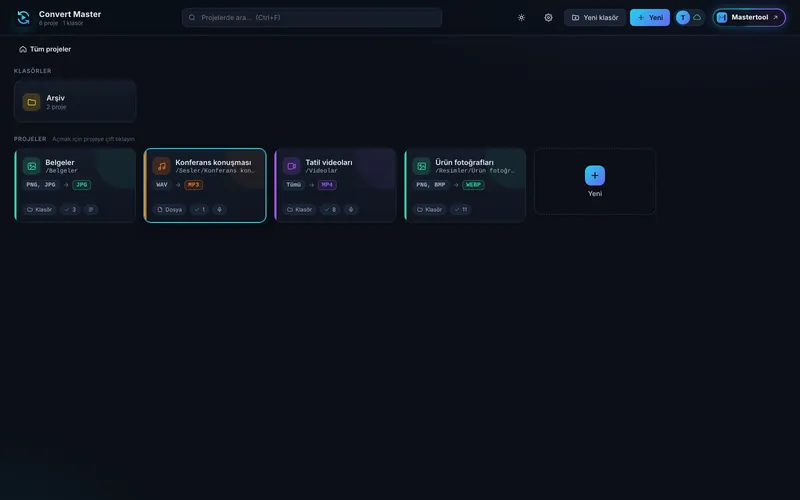The image size is (800, 500).
Task: Click the search magnifier icon
Action: (192, 17)
